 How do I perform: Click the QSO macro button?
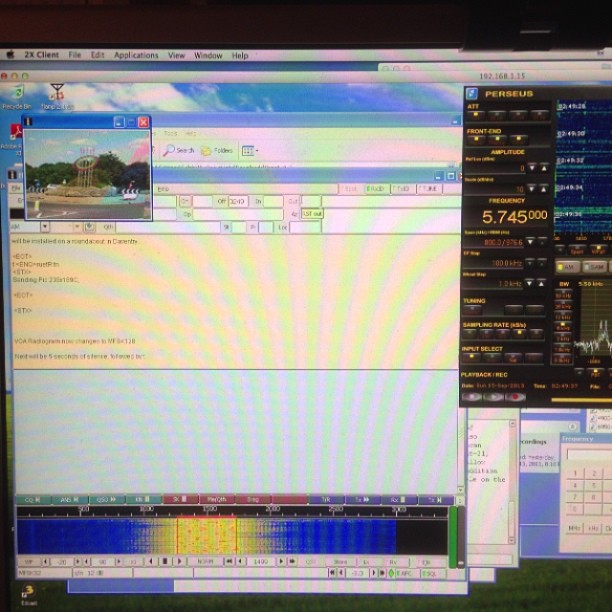[x=107, y=500]
